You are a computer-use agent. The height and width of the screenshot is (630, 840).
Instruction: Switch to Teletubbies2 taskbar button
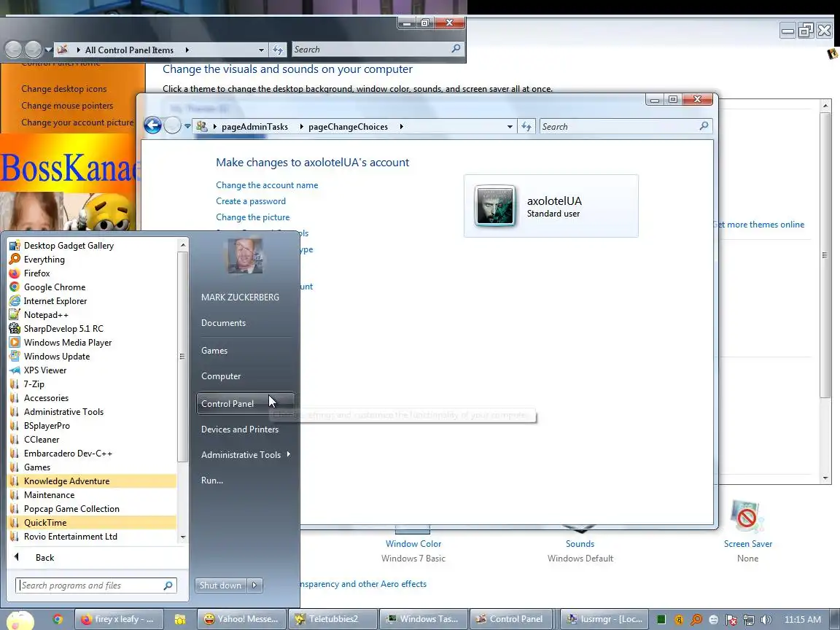[x=332, y=619]
